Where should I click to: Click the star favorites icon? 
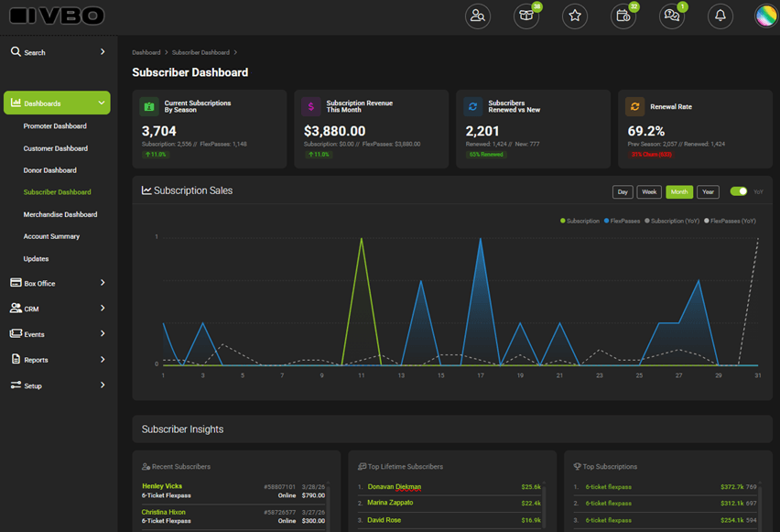click(x=575, y=16)
